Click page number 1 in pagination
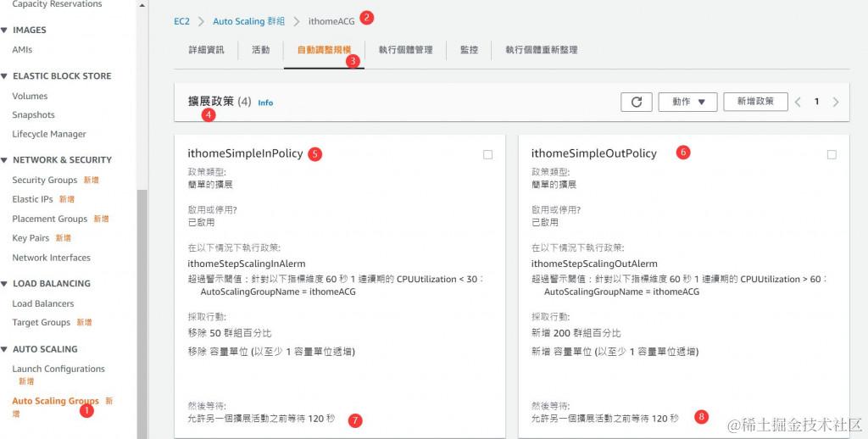 [816, 102]
